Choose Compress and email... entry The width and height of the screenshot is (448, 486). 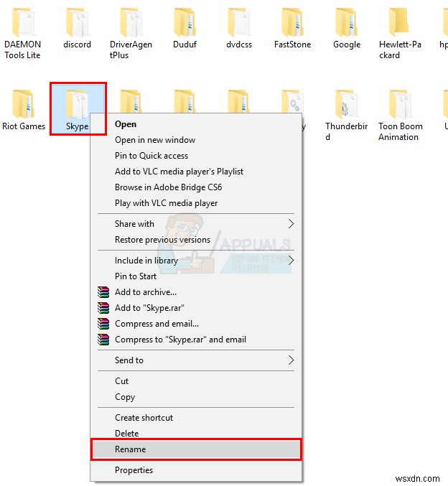[x=196, y=324]
